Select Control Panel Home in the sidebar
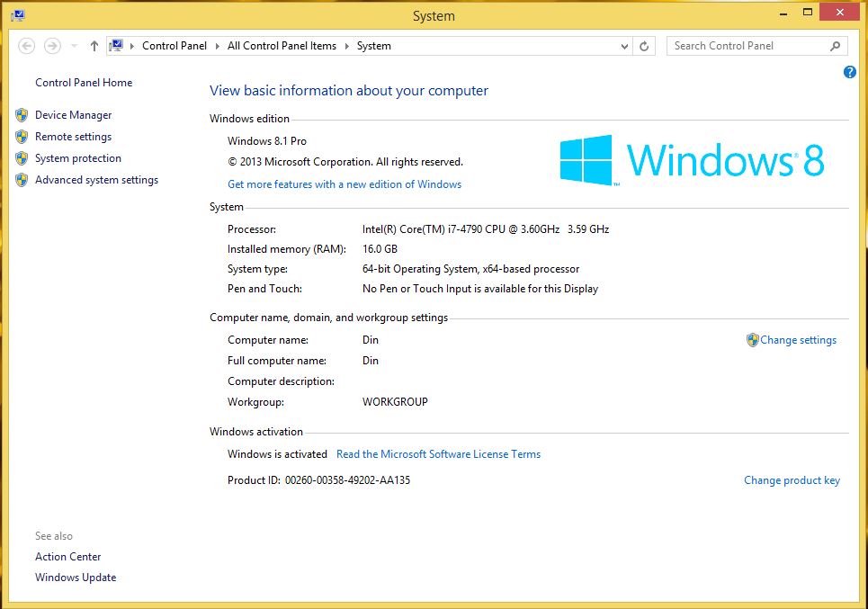The height and width of the screenshot is (609, 868). pyautogui.click(x=83, y=82)
